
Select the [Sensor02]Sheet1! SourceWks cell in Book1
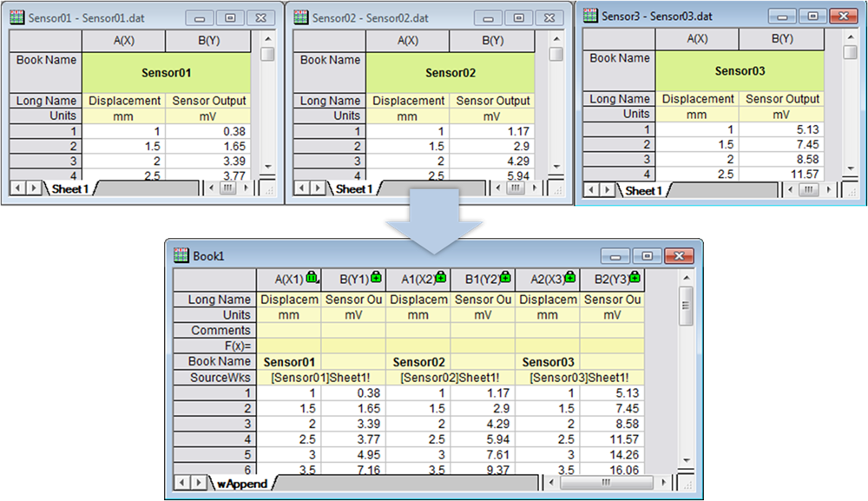(450, 378)
